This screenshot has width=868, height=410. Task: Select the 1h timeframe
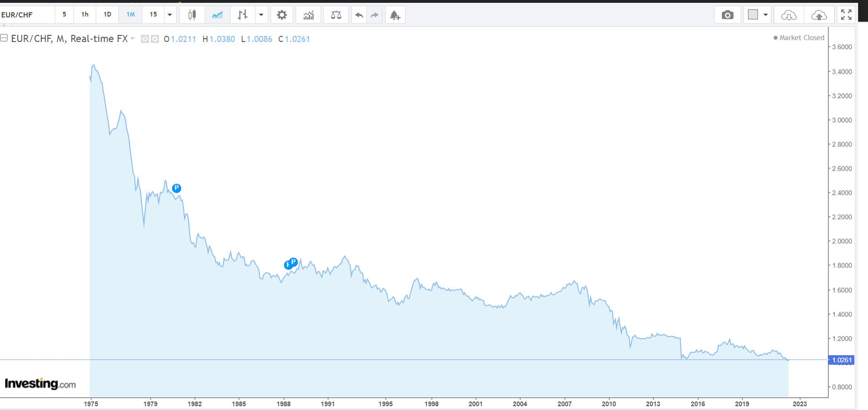click(x=85, y=15)
